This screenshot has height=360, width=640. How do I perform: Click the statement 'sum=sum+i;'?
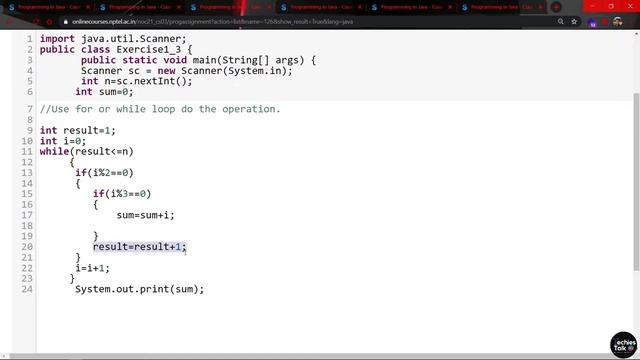click(145, 215)
